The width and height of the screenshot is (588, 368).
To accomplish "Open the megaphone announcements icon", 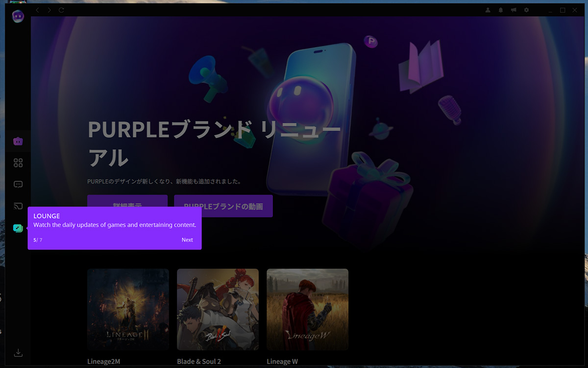I will pyautogui.click(x=514, y=10).
